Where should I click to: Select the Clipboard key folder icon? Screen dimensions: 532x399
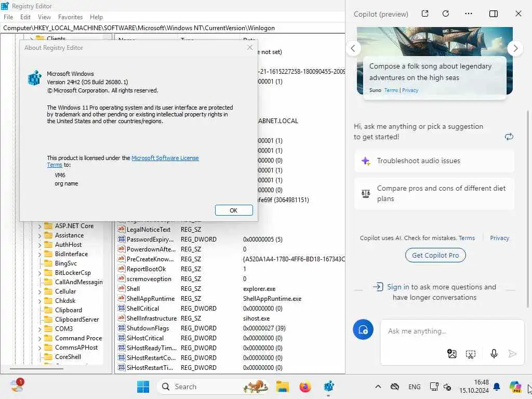coord(48,310)
